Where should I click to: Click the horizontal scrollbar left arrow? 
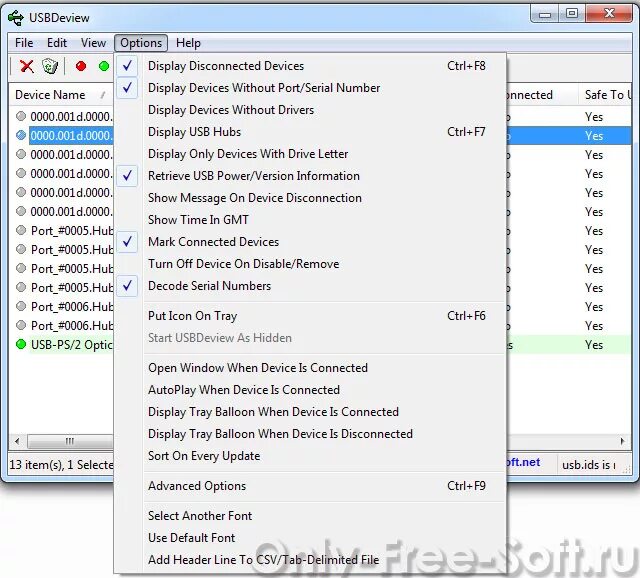17,441
